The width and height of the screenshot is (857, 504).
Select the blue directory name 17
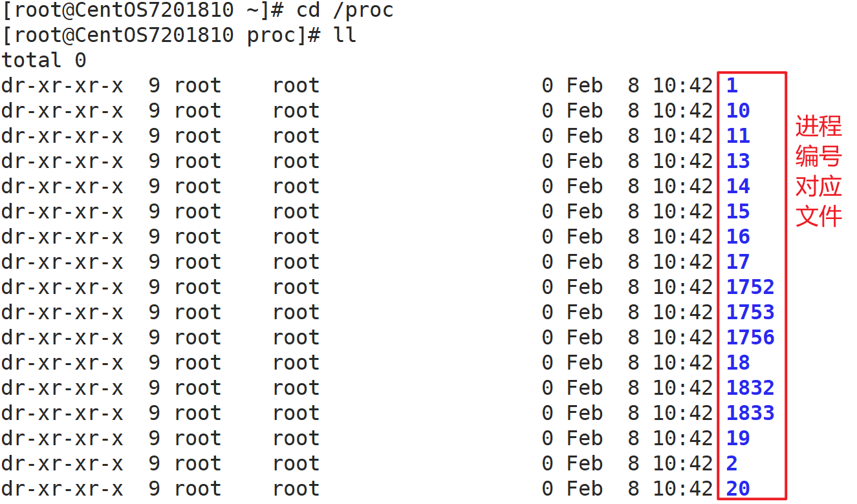pyautogui.click(x=737, y=262)
